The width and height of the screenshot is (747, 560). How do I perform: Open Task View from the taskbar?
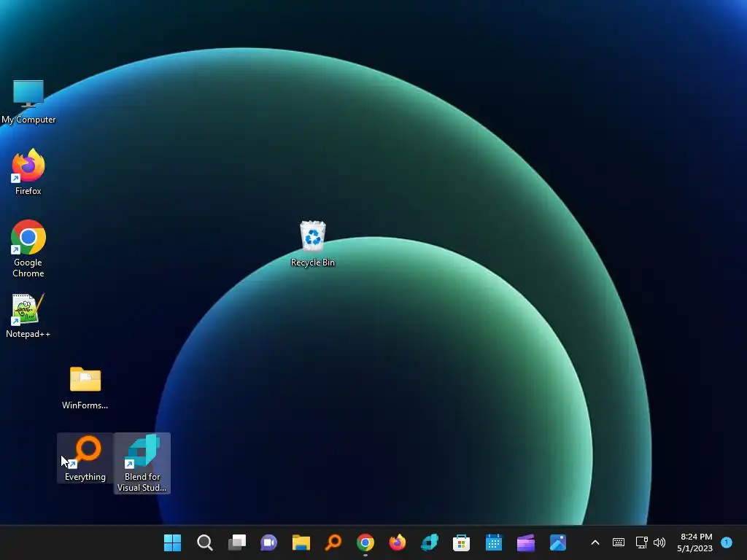click(237, 542)
